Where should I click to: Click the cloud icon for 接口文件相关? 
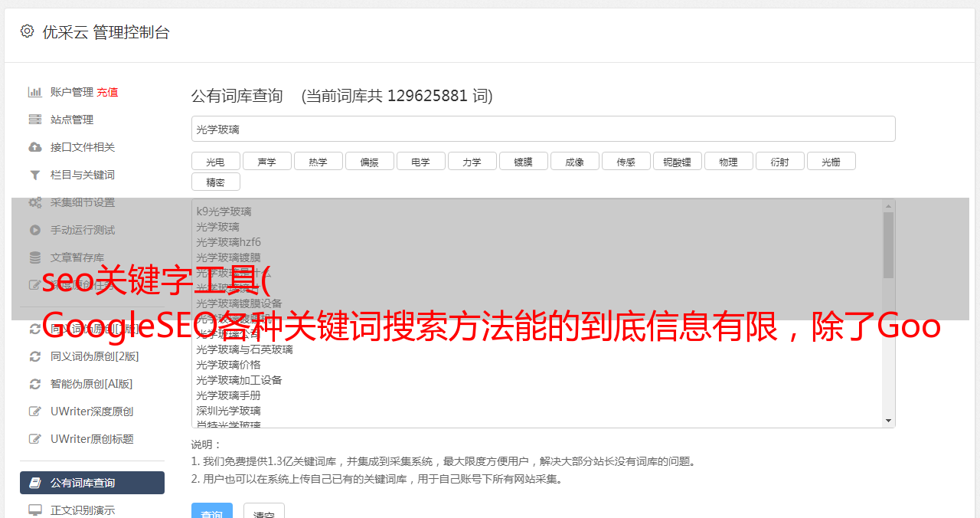click(x=35, y=147)
